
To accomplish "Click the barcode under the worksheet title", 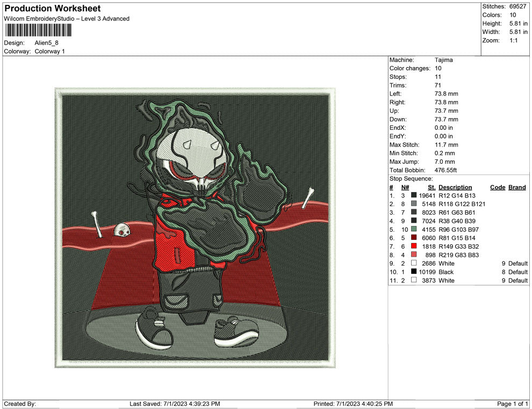I will click(x=38, y=30).
